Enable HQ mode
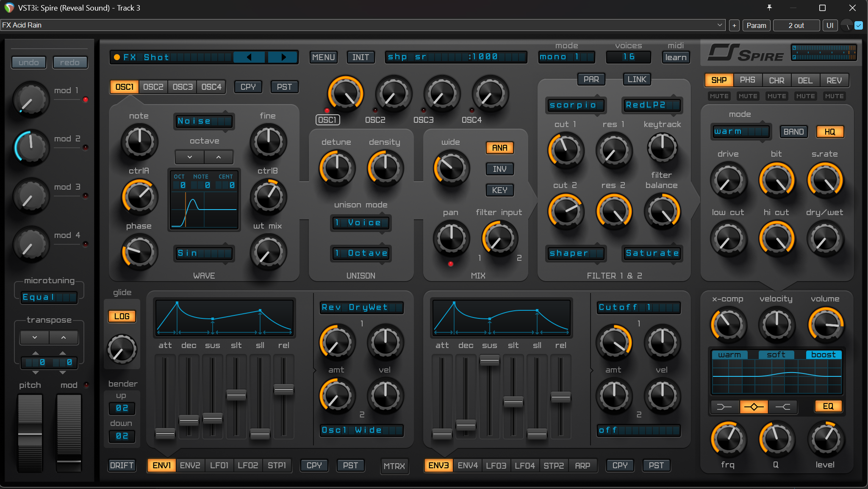Image resolution: width=868 pixels, height=489 pixels. [829, 131]
